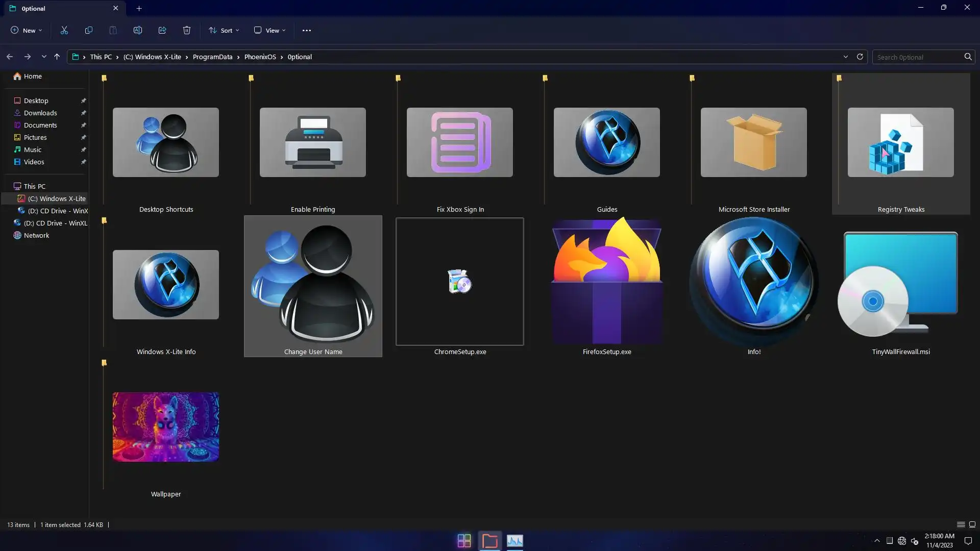Navigate to ProgramData in breadcrumb
Screen dimensions: 980x551
212,57
